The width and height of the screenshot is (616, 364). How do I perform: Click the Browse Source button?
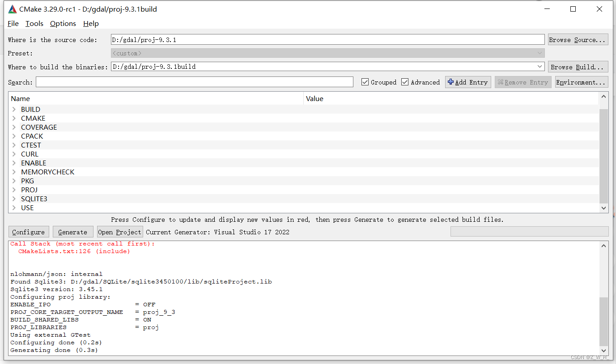point(578,39)
